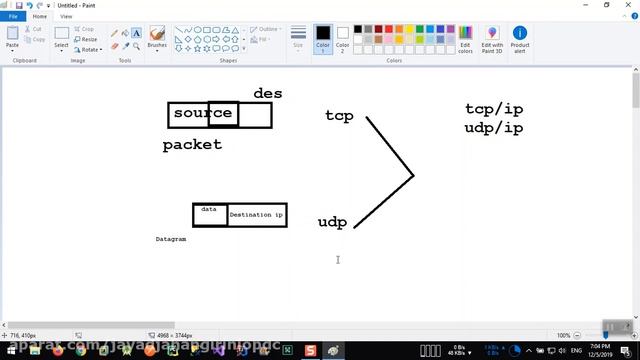Select the Color picker eyedropper tool
Screen dimensions: 640x360
[126, 47]
